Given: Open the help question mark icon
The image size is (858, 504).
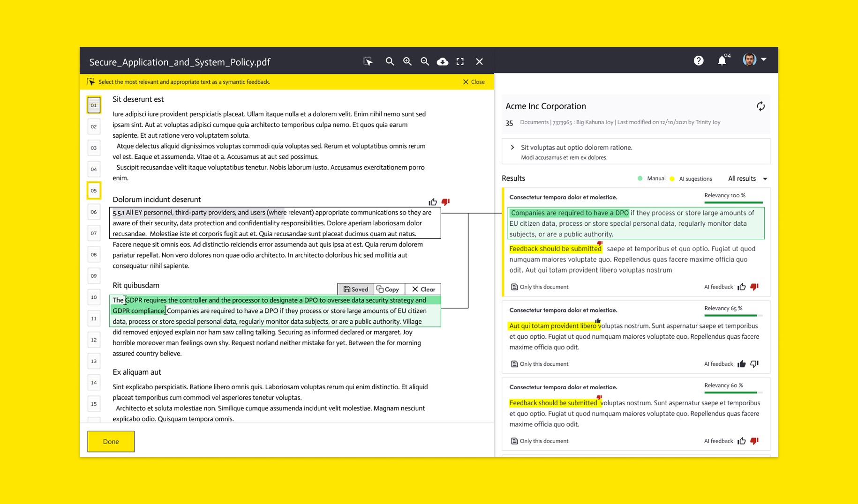Looking at the screenshot, I should [699, 60].
